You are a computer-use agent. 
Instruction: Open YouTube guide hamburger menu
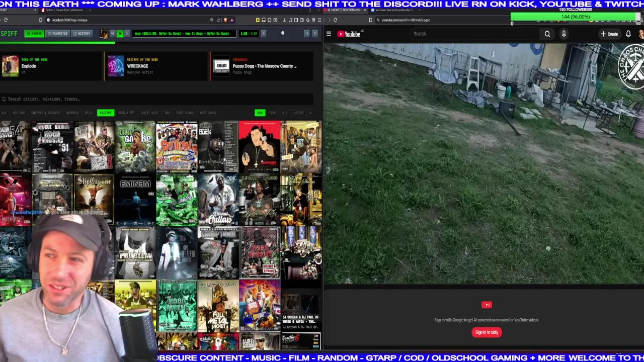329,34
